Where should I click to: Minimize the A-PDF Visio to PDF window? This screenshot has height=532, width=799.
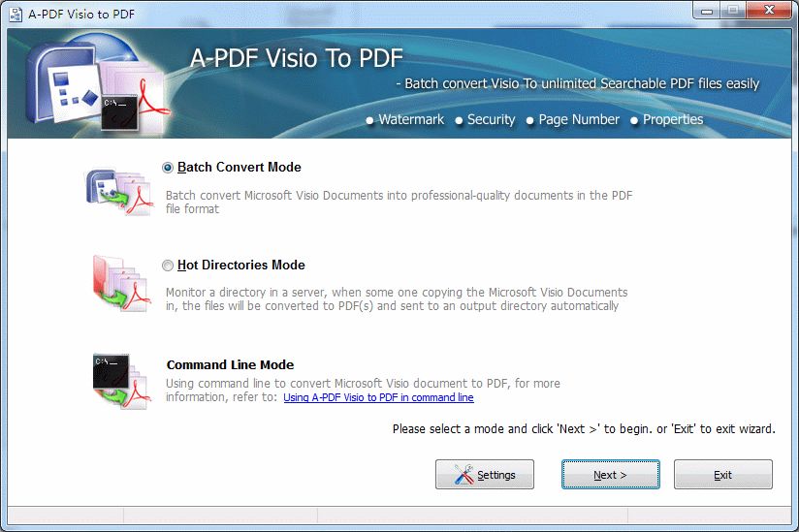[707, 11]
